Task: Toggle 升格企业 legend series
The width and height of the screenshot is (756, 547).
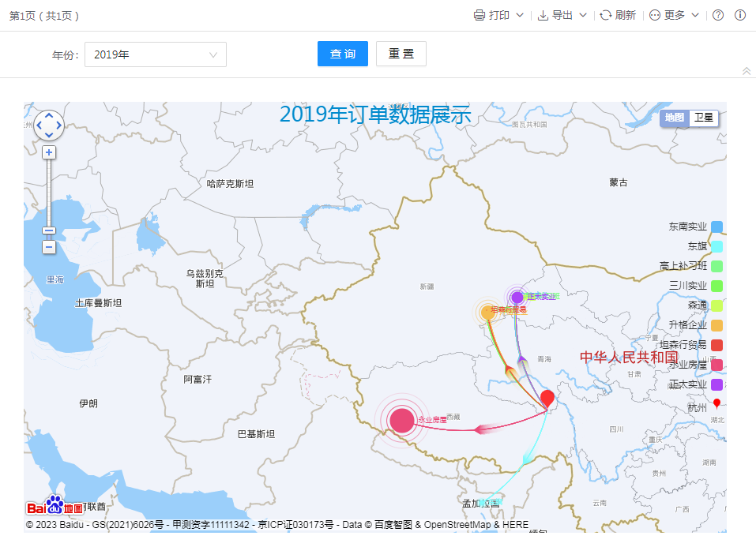Action: tap(717, 325)
